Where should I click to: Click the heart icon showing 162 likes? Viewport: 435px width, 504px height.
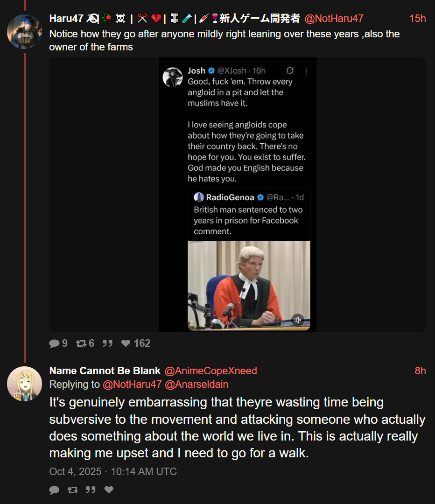[126, 343]
